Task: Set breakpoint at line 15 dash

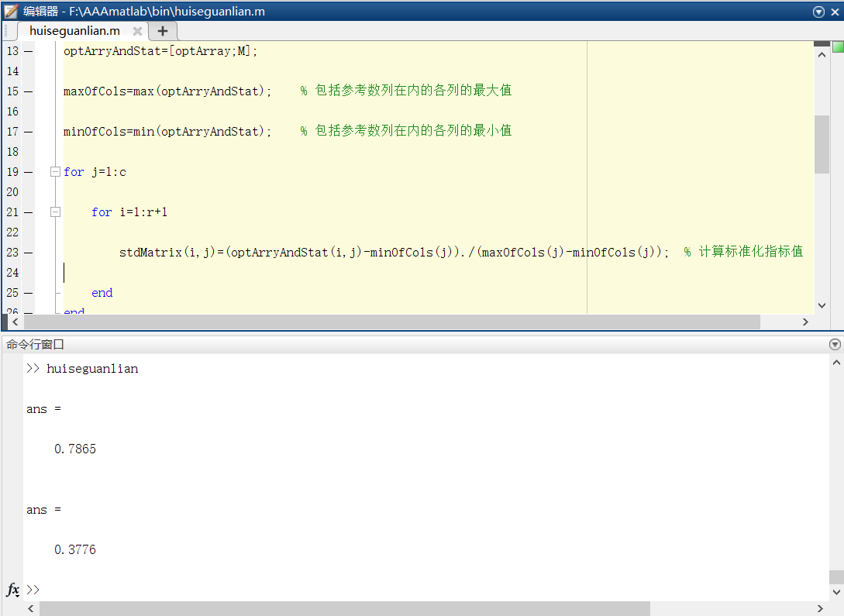Action: [x=29, y=91]
